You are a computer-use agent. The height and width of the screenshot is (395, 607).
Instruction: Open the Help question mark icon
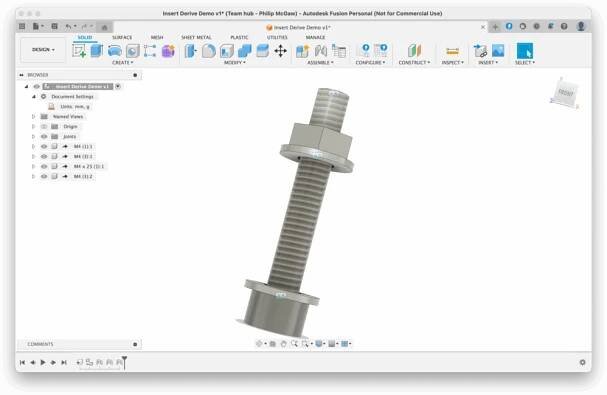click(x=564, y=26)
